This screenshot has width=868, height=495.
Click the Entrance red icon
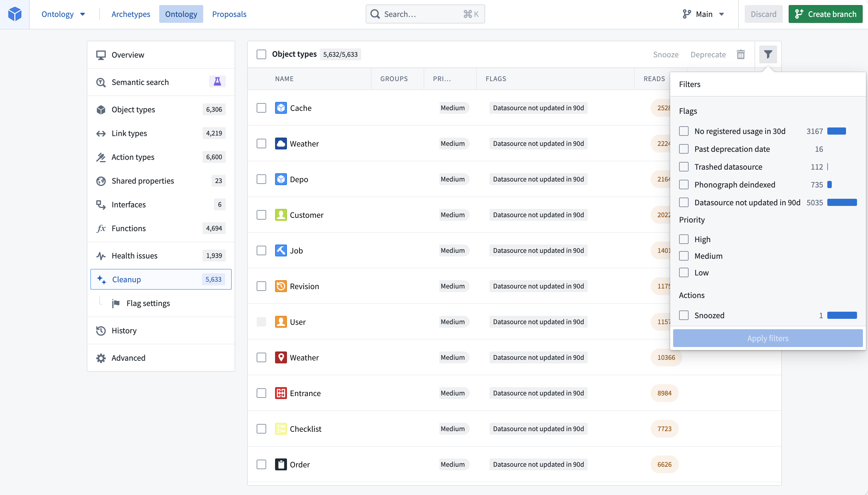pyautogui.click(x=281, y=393)
